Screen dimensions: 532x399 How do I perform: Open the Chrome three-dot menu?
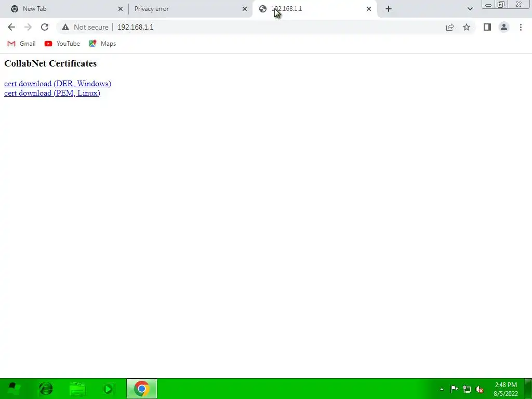(521, 27)
